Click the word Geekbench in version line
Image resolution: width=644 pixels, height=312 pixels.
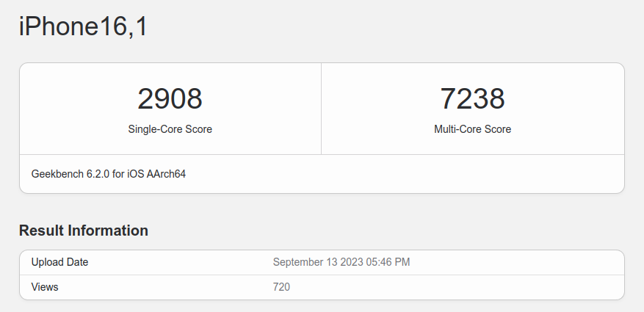click(56, 175)
